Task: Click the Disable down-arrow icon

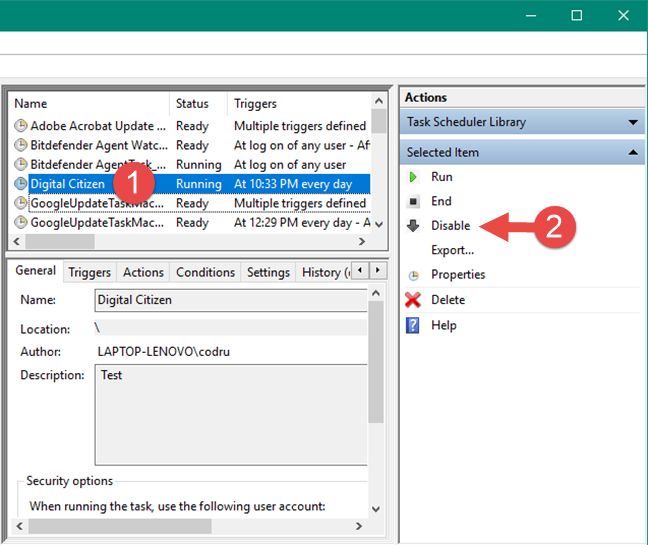Action: [x=413, y=226]
